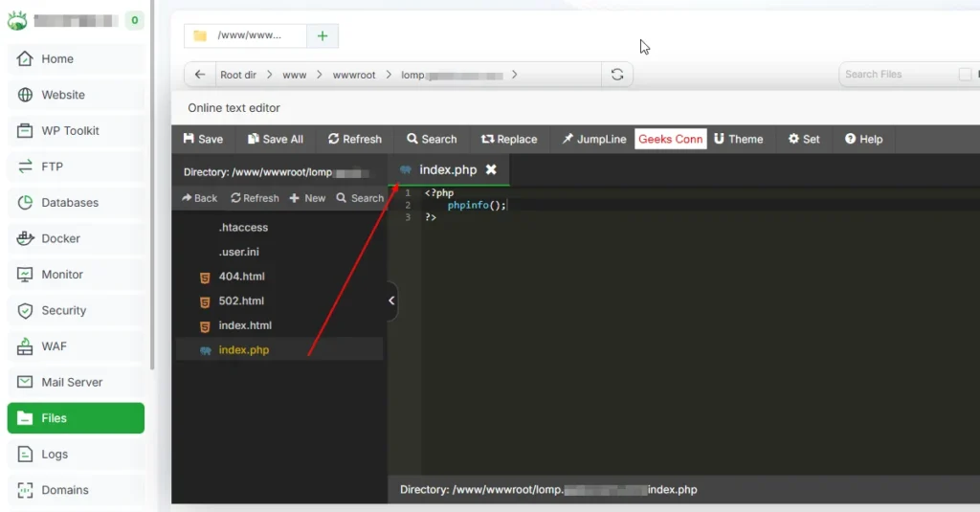Focus the Search Files input

pyautogui.click(x=898, y=75)
